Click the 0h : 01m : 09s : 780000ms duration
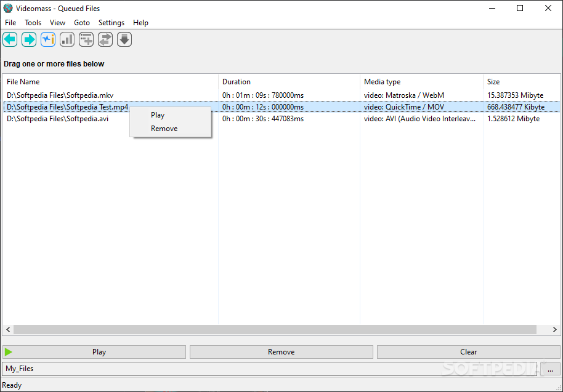This screenshot has height=392, width=563. tap(263, 95)
